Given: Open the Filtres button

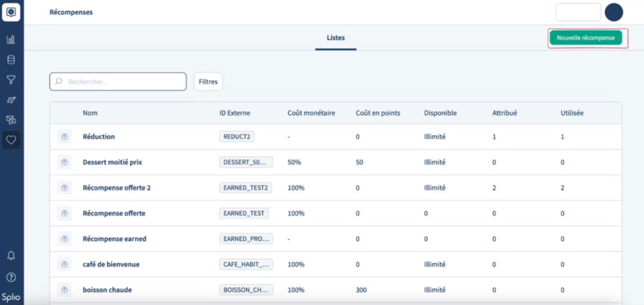Looking at the screenshot, I should (x=208, y=82).
